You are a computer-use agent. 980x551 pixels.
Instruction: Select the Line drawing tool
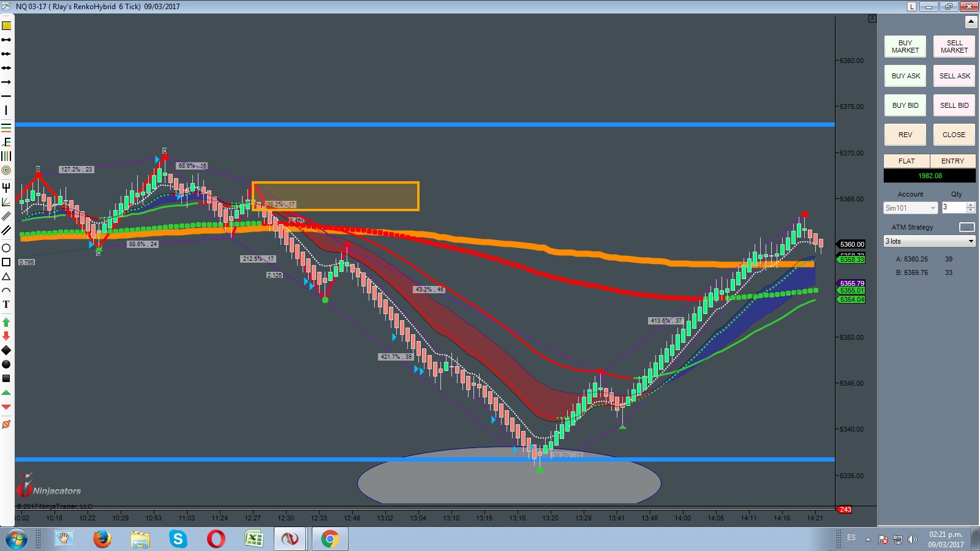point(6,40)
